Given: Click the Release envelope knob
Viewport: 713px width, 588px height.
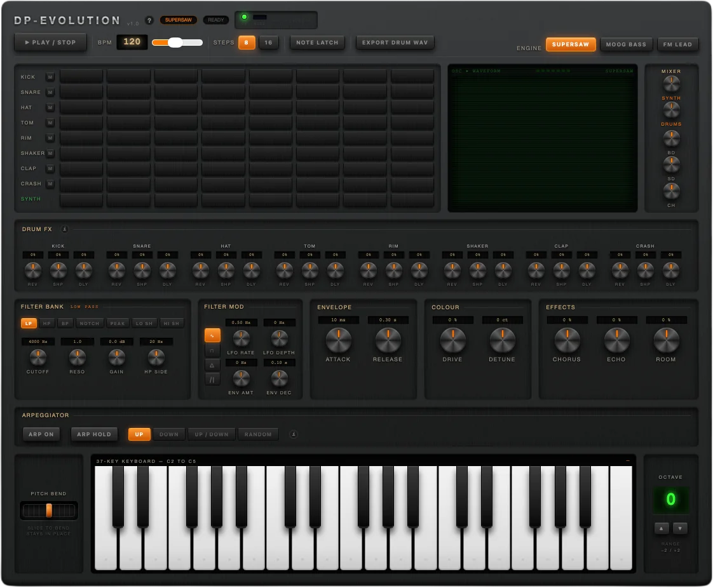Looking at the screenshot, I should 388,340.
